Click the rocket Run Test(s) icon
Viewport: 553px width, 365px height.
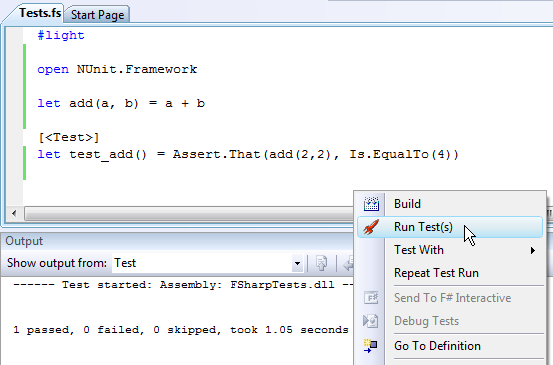click(371, 227)
